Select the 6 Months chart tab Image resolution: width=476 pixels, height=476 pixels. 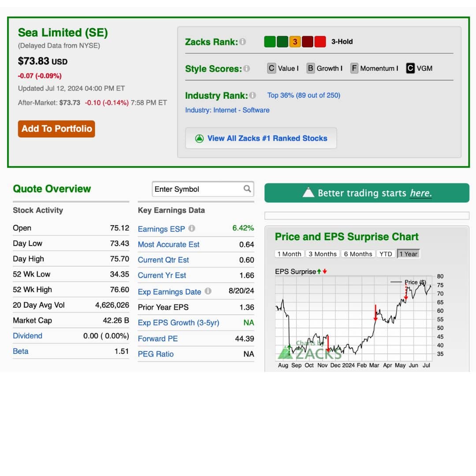coord(358,254)
